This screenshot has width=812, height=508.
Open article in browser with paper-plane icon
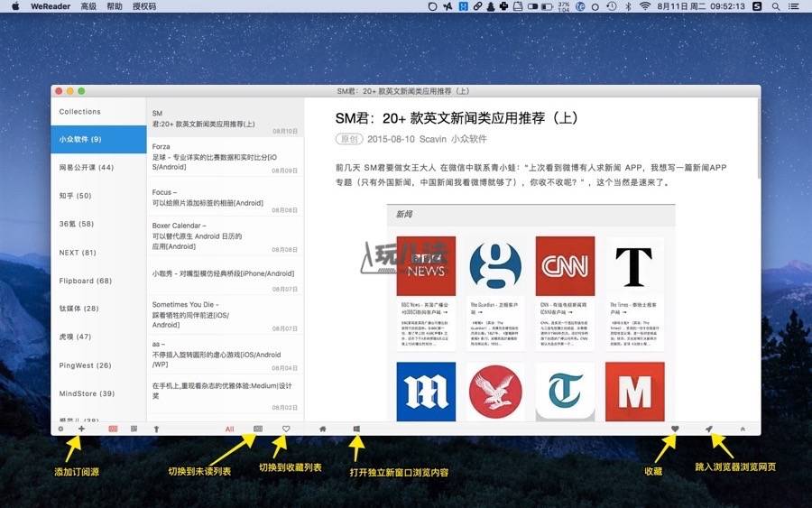click(709, 429)
